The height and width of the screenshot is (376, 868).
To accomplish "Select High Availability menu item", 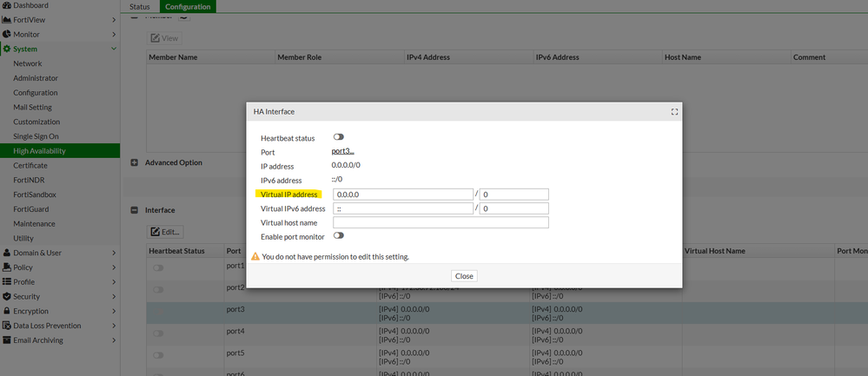I will click(x=60, y=151).
